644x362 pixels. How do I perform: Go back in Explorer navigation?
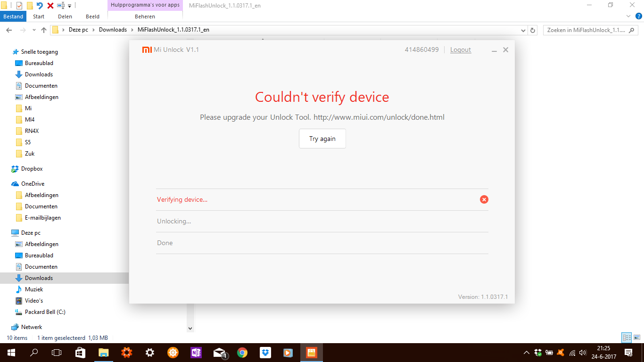click(9, 30)
